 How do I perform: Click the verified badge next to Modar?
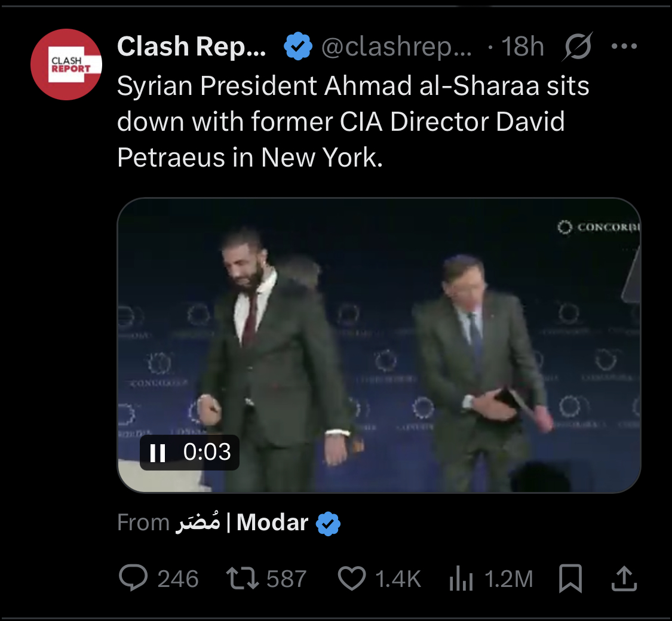tap(328, 524)
